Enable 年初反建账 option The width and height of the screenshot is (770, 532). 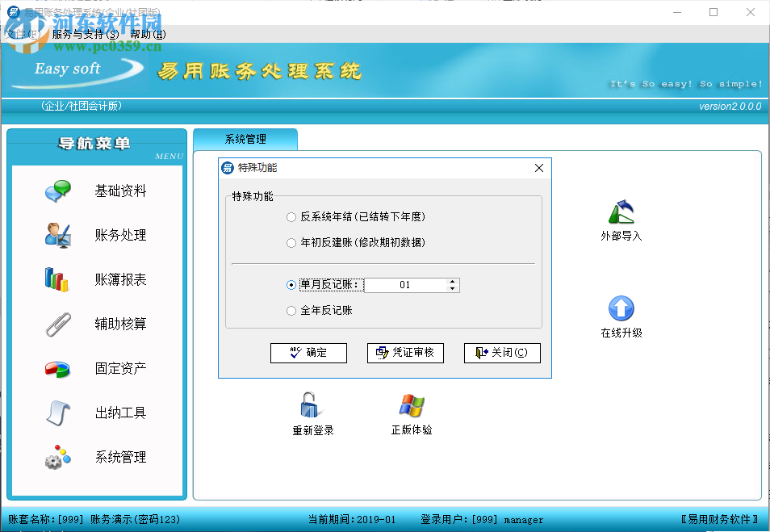(x=291, y=242)
